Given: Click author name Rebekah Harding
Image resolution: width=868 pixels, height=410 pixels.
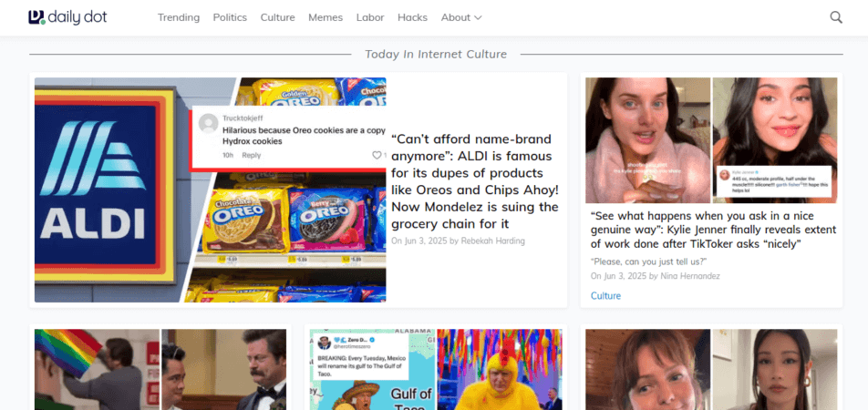Looking at the screenshot, I should (493, 241).
